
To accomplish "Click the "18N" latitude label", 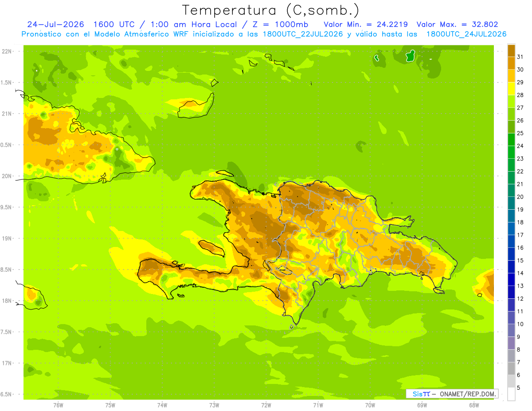I will pos(8,301).
